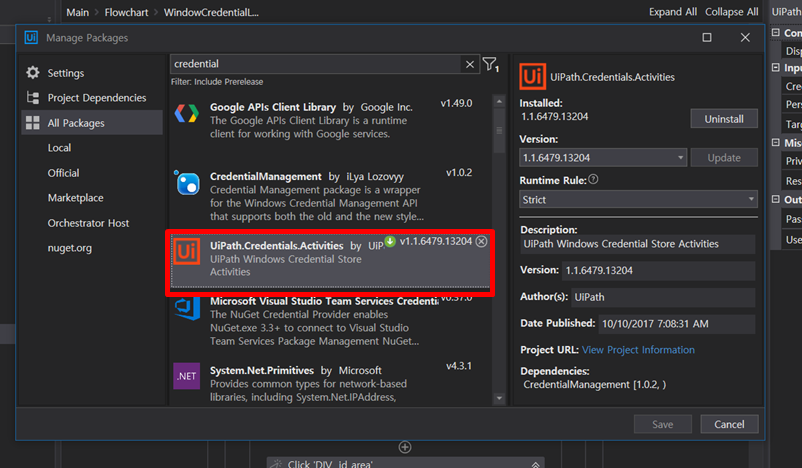
Task: Click the package list scroll down arrow
Action: tap(499, 398)
